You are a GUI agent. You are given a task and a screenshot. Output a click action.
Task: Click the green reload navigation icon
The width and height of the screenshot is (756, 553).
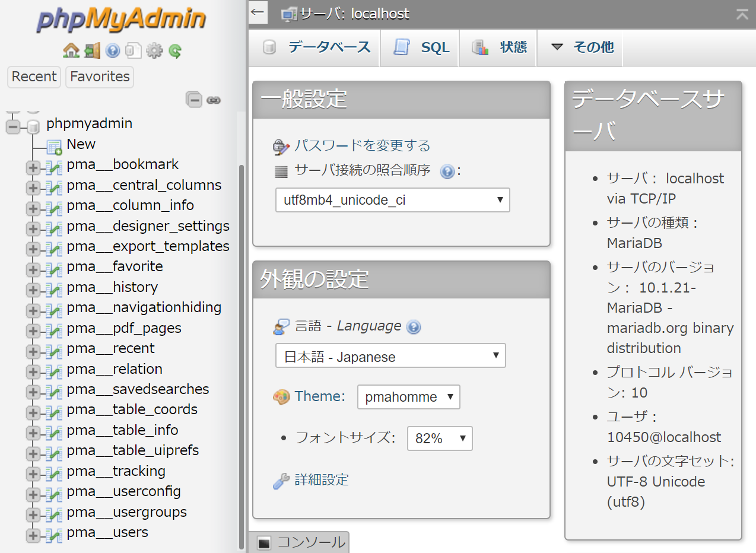coord(175,51)
